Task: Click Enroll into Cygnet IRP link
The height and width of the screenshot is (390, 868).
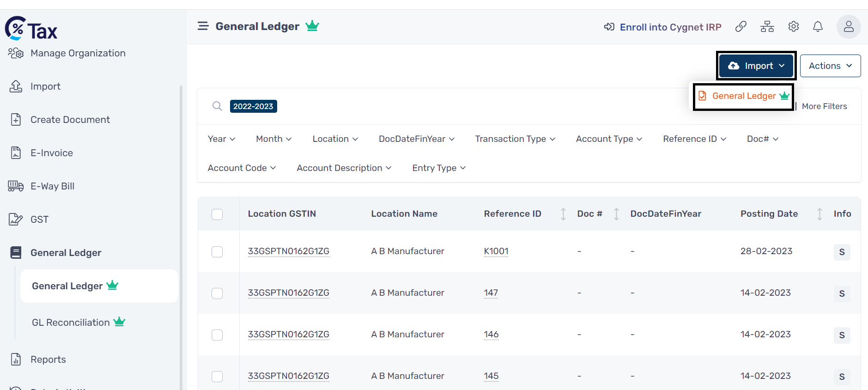Action: (670, 27)
